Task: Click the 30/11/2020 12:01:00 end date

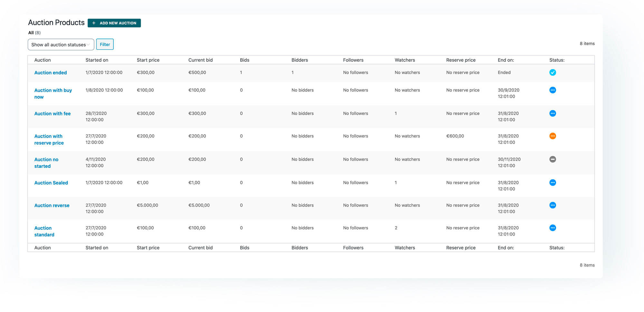Action: (509, 162)
